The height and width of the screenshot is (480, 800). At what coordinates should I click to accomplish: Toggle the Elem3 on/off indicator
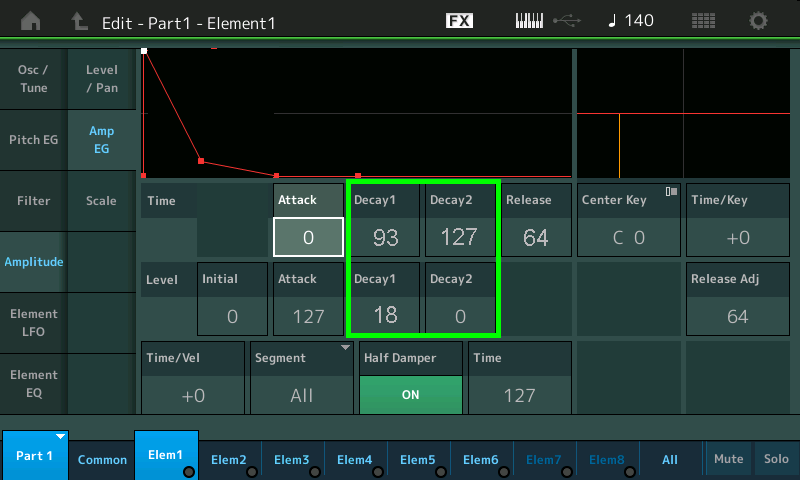315,472
